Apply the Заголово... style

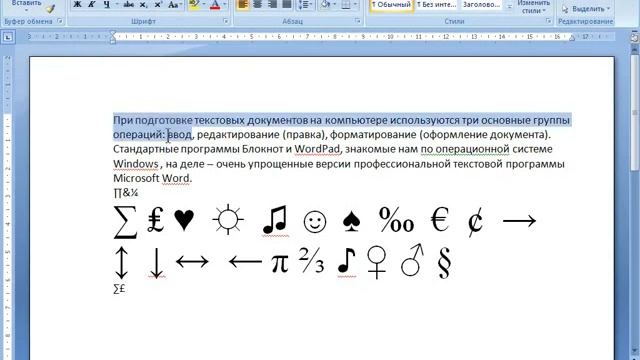coord(482,5)
